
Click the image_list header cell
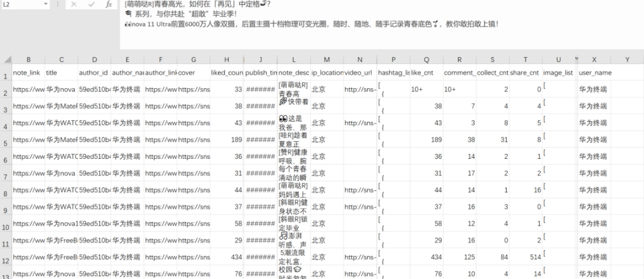558,72
